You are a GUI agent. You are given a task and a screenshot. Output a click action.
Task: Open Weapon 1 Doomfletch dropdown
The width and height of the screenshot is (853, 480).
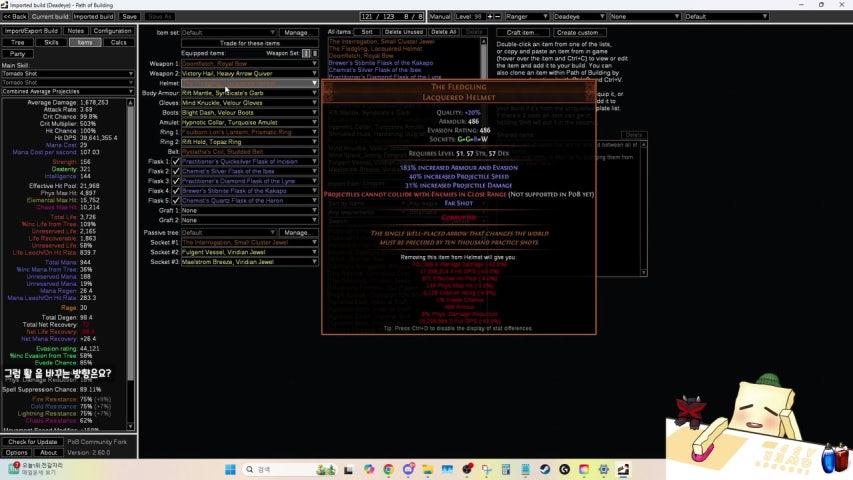pos(250,64)
